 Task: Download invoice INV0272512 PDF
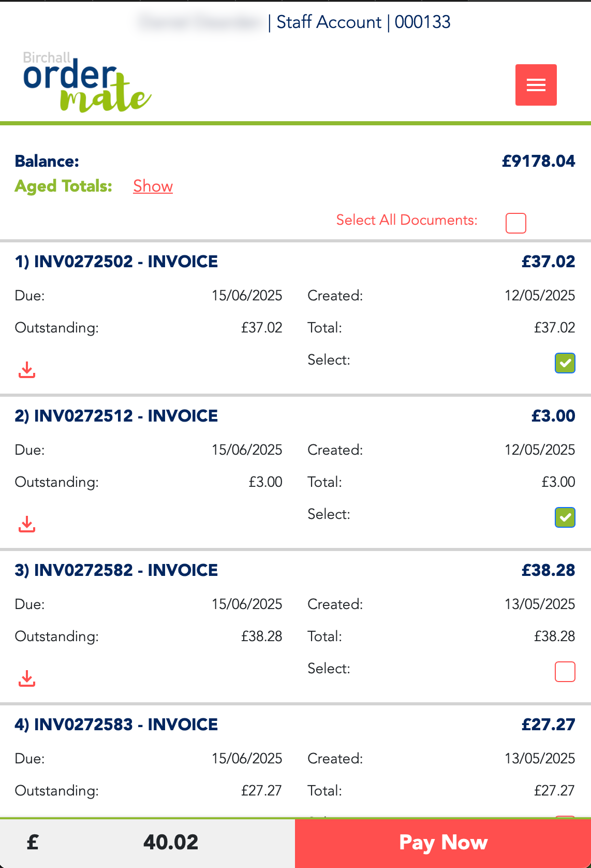27,524
